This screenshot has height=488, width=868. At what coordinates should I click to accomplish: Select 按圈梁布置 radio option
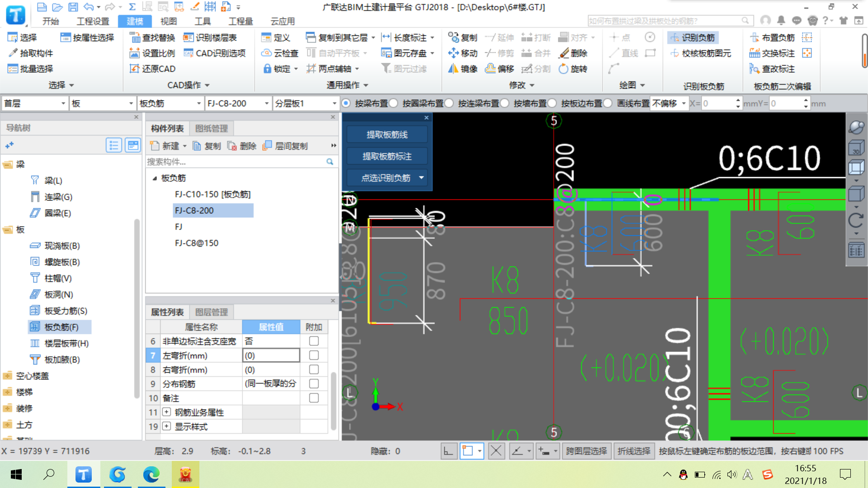[x=394, y=103]
